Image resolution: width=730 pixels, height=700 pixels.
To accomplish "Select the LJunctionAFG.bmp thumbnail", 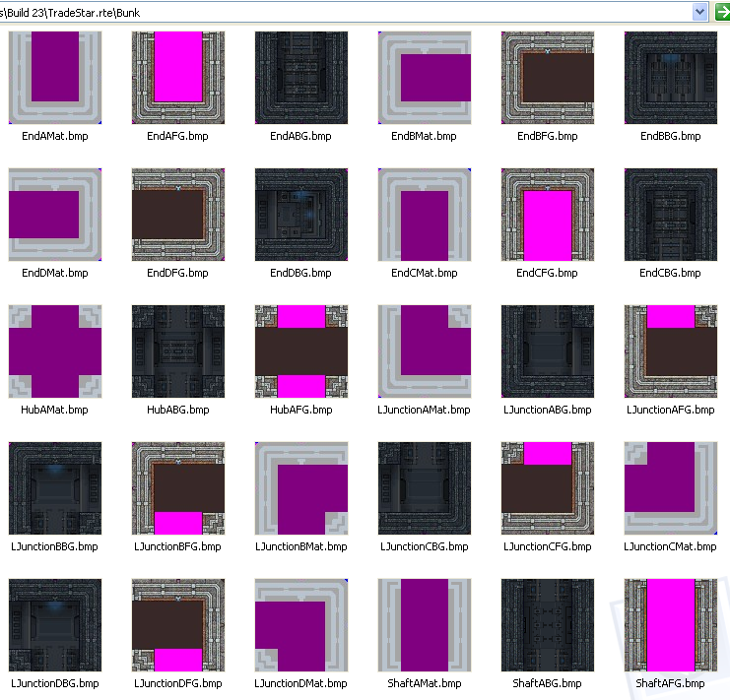I will click(671, 351).
